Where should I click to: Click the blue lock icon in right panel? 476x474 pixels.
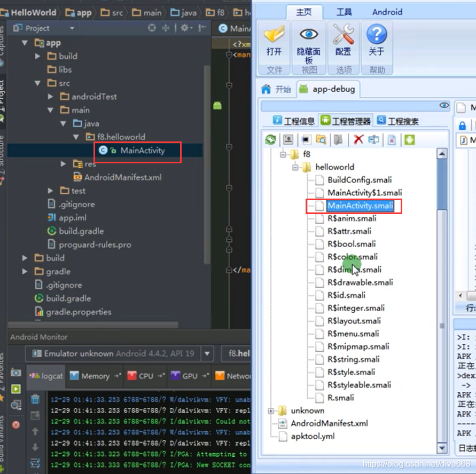(462, 125)
